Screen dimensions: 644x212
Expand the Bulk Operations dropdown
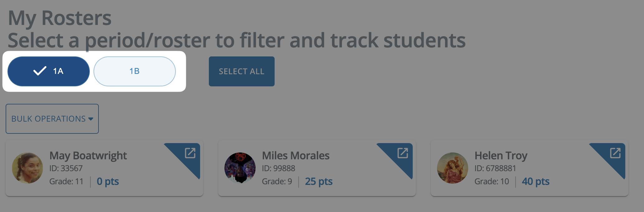pos(52,119)
